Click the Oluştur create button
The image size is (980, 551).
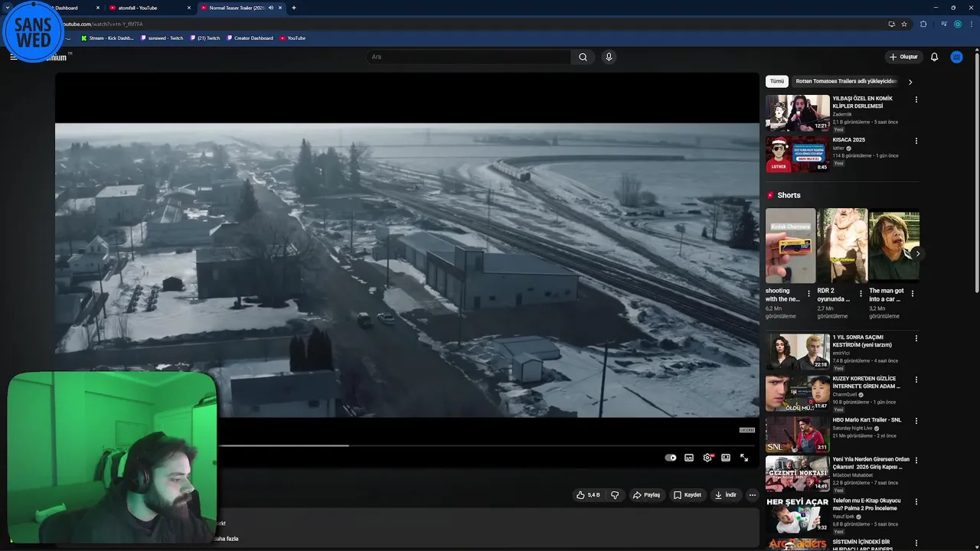pyautogui.click(x=903, y=57)
